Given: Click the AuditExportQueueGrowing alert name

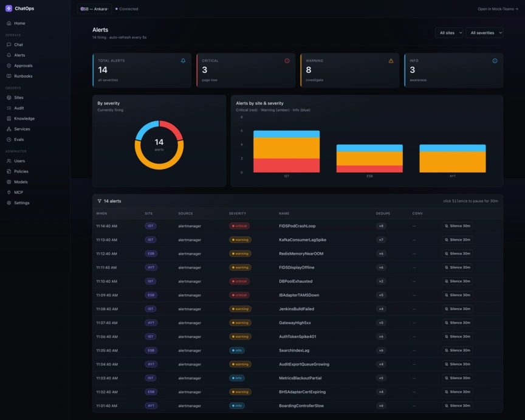Looking at the screenshot, I should pyautogui.click(x=304, y=365).
